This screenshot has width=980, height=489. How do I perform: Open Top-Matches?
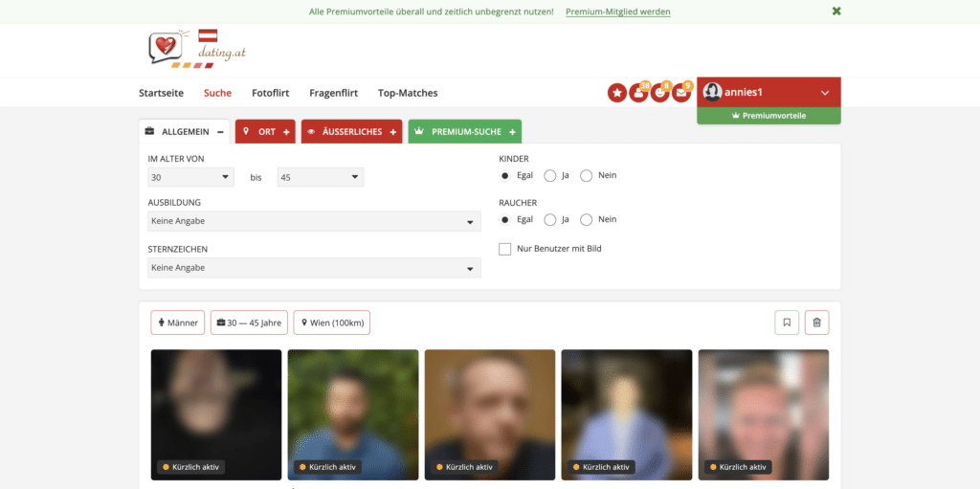point(408,93)
